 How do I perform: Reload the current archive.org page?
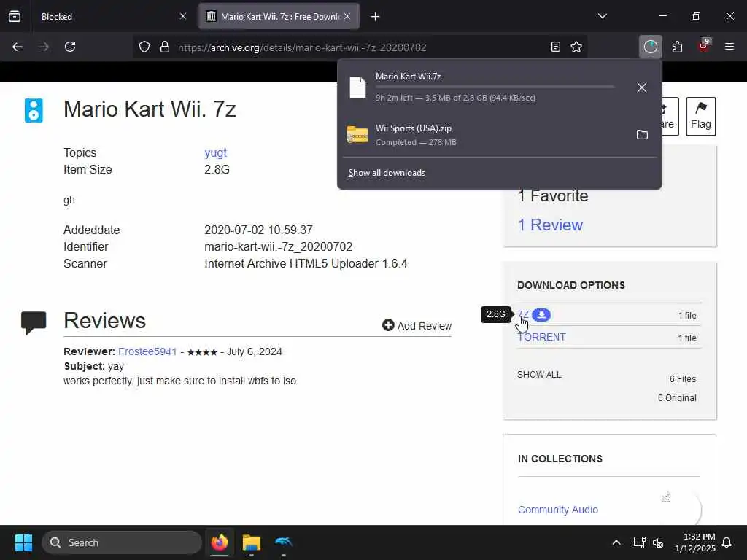tap(70, 47)
